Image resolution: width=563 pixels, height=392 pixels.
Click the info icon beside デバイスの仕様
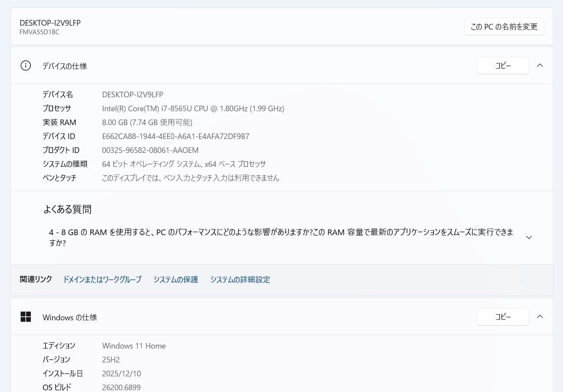tap(26, 65)
